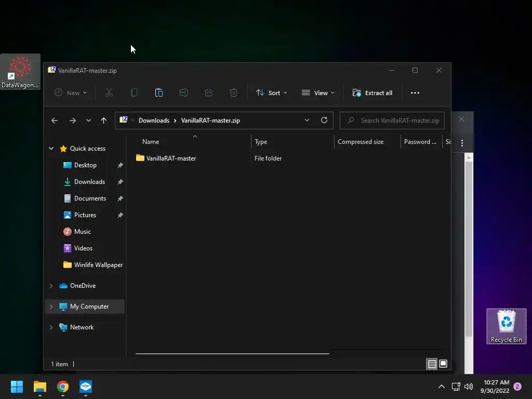The width and height of the screenshot is (532, 399).
Task: Unpin Desktop using its pin icon
Action: (x=120, y=165)
